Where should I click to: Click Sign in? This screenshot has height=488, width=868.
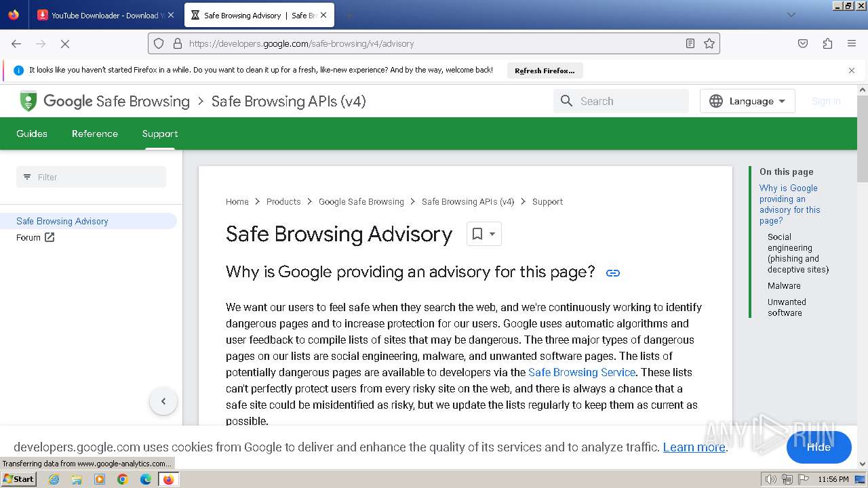tap(826, 101)
